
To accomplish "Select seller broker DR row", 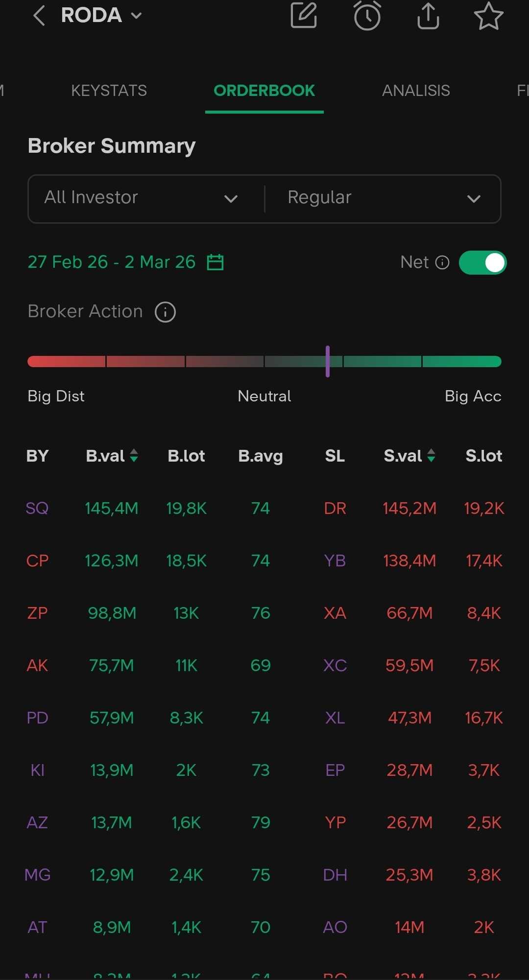I will 335,508.
